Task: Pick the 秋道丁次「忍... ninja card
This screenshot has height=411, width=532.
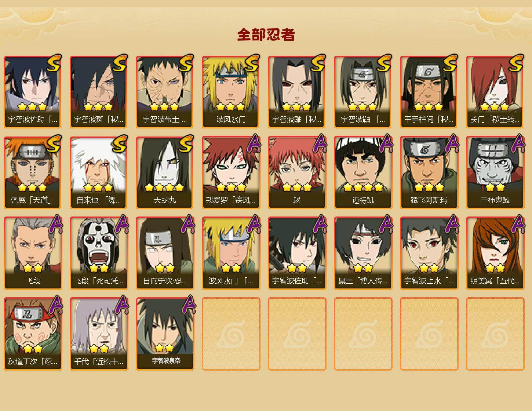Action: pyautogui.click(x=33, y=334)
